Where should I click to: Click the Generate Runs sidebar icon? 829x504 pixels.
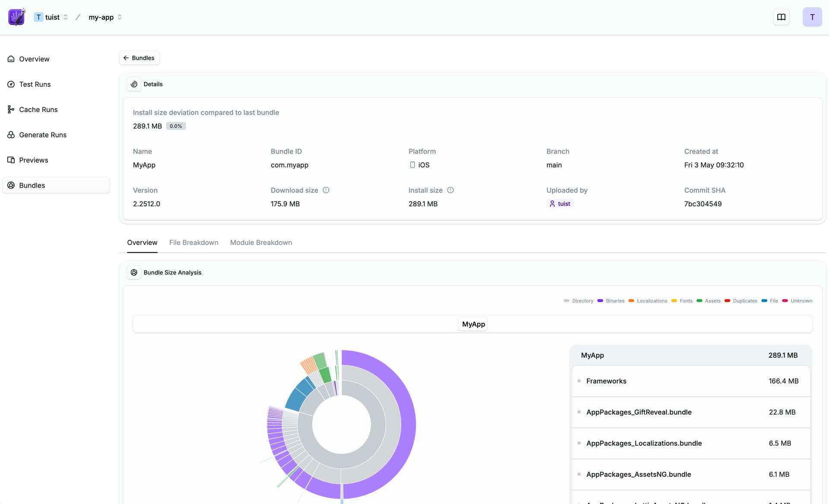11,135
